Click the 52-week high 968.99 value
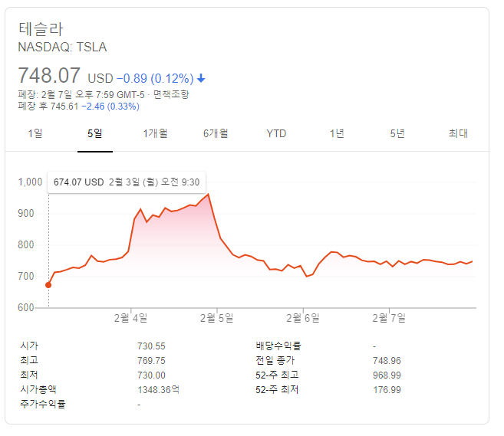Screen dimensions: 504x436 click(x=387, y=375)
